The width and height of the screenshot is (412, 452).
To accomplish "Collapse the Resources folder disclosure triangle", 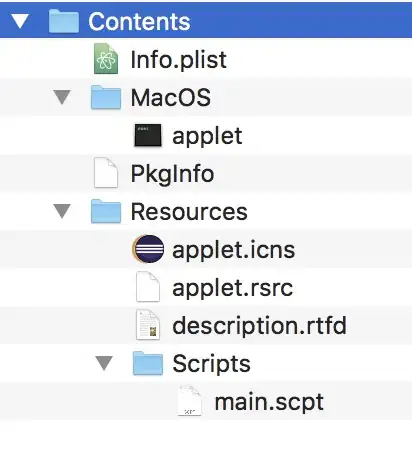I will tap(62, 211).
